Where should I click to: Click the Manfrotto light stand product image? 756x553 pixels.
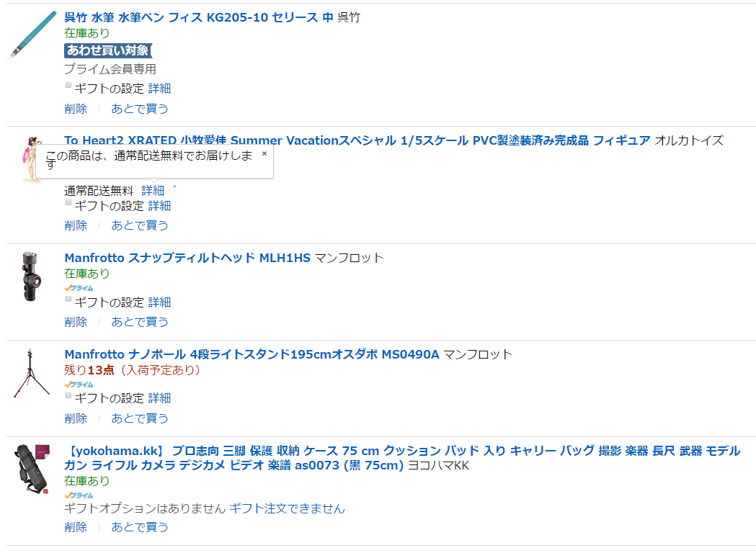(x=31, y=373)
